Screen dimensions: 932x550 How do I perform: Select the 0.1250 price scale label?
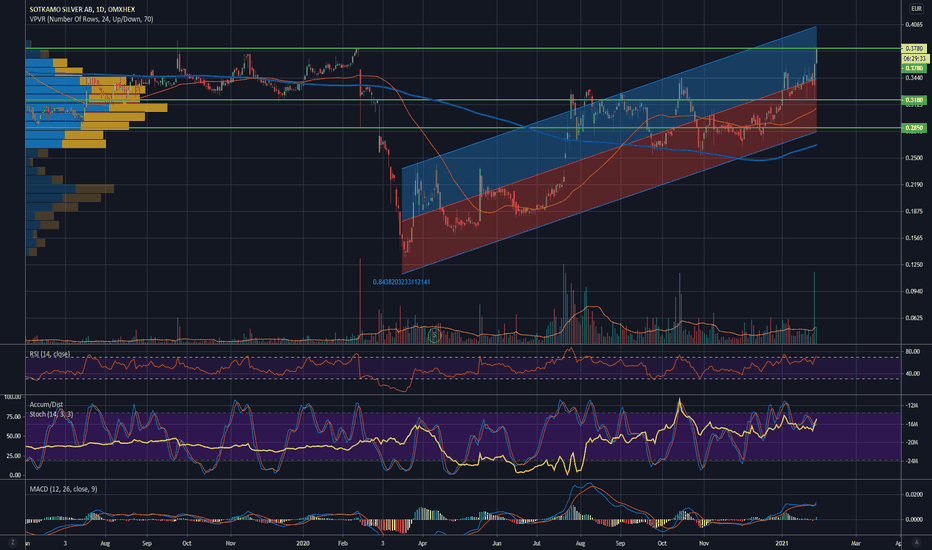[914, 265]
